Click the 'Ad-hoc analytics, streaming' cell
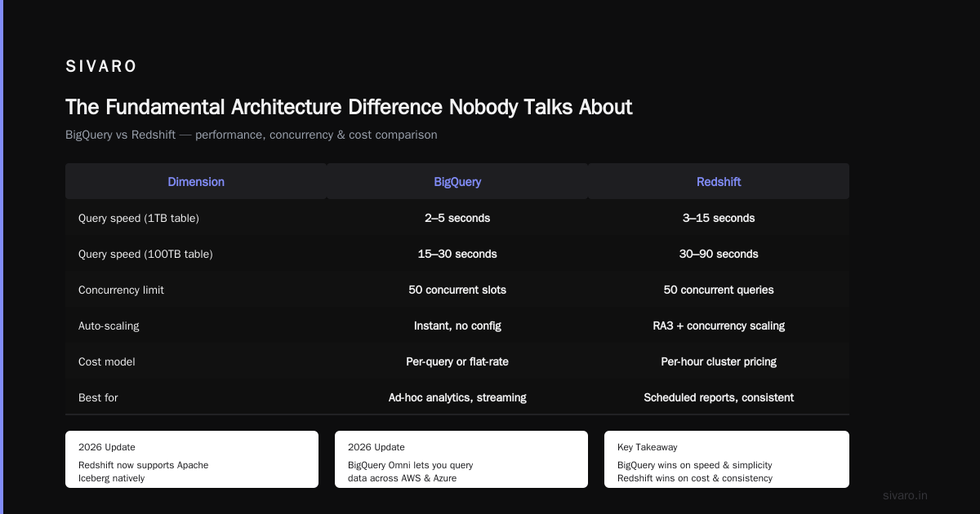Image resolution: width=980 pixels, height=514 pixels. click(x=457, y=397)
